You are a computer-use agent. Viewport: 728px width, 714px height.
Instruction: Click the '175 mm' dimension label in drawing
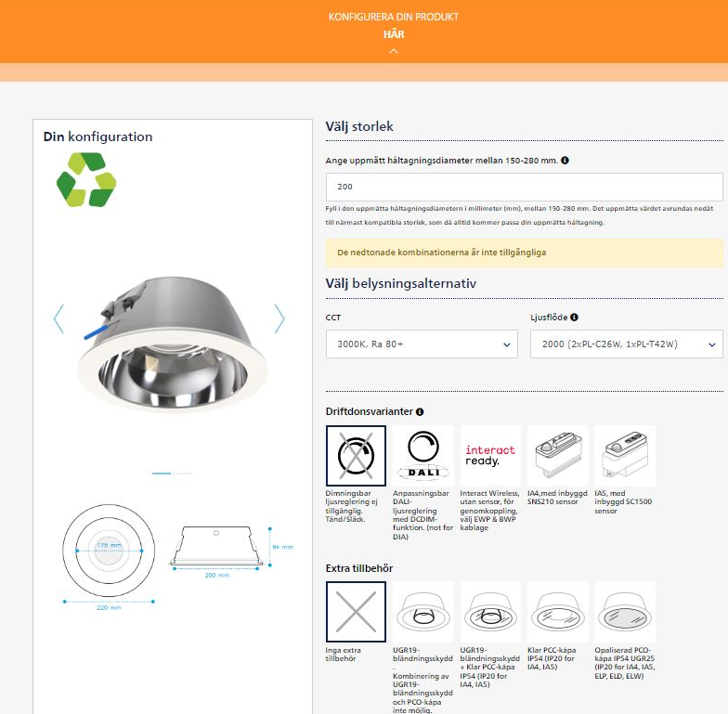(110, 545)
